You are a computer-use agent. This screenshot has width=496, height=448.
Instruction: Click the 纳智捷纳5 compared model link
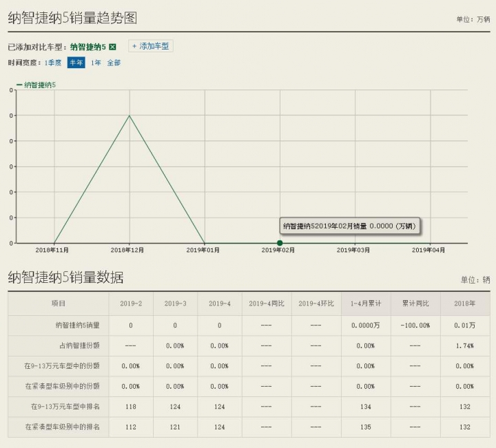(88, 47)
